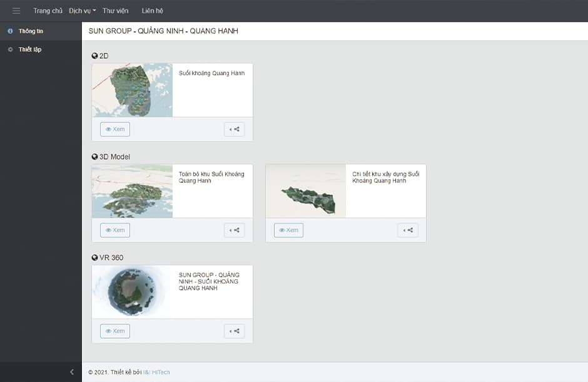Viewport: 588px width, 382px height.
Task: Open the 2D map thumbnail
Action: pyautogui.click(x=133, y=90)
